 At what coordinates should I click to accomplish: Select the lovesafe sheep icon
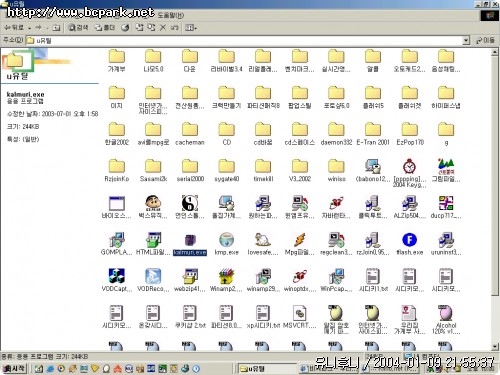(x=263, y=240)
